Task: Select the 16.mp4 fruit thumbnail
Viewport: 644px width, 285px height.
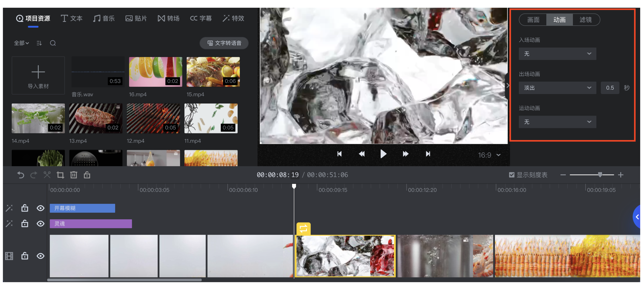Action: pyautogui.click(x=155, y=72)
